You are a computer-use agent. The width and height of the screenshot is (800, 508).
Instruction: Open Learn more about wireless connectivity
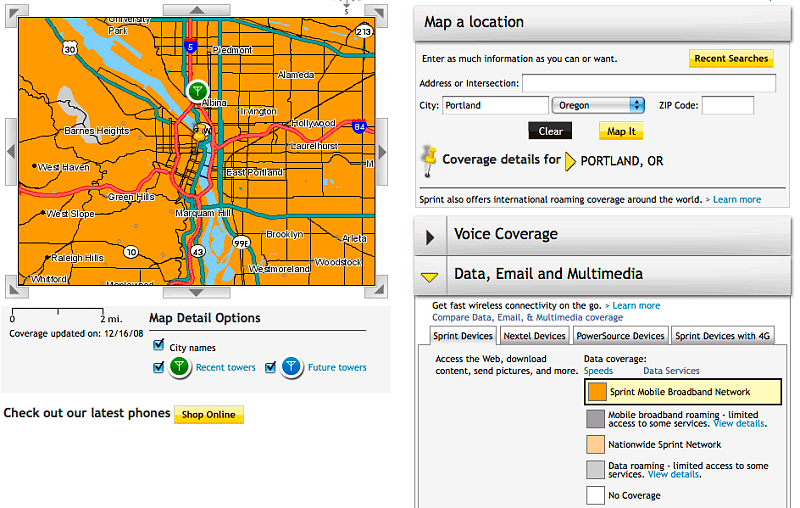pyautogui.click(x=636, y=306)
